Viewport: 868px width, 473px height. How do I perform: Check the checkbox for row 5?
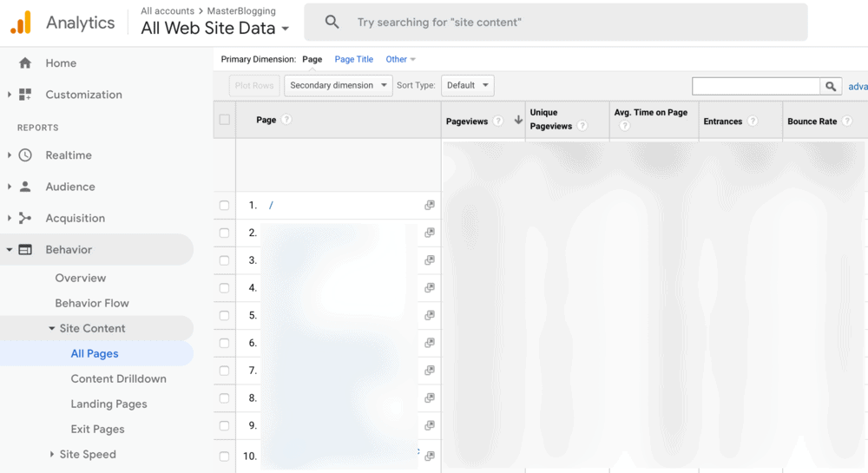[224, 315]
